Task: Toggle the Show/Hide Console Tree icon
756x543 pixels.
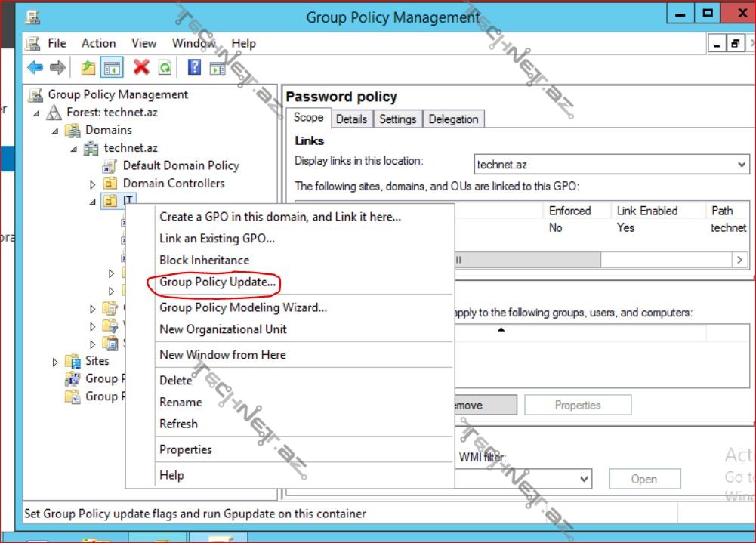Action: (x=113, y=68)
